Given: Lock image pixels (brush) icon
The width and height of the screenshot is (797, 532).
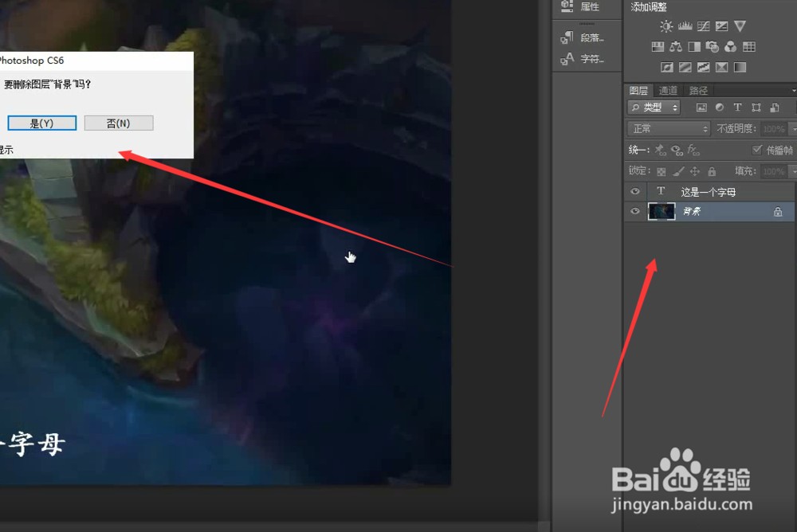Looking at the screenshot, I should (x=678, y=172).
